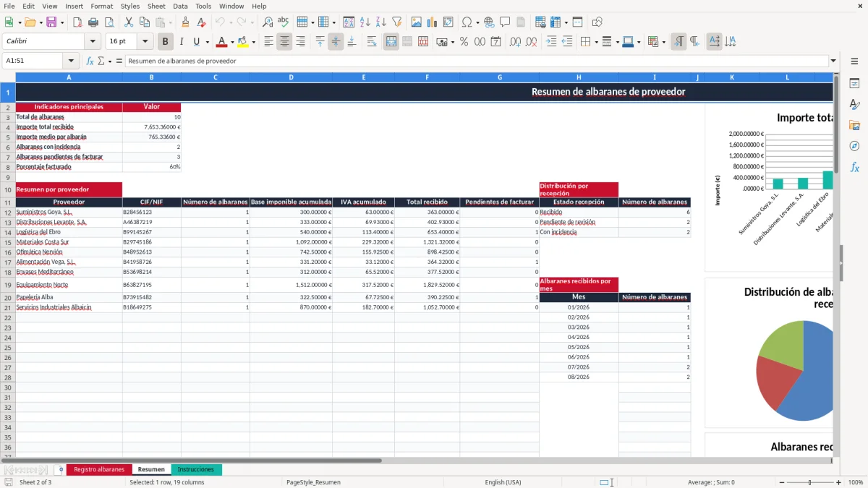Screen dimensions: 868x488
Task: Add a decimal place
Action: 515,42
